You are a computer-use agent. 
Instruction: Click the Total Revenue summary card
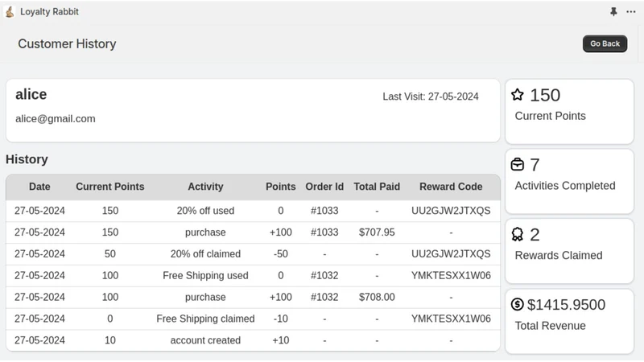click(569, 321)
